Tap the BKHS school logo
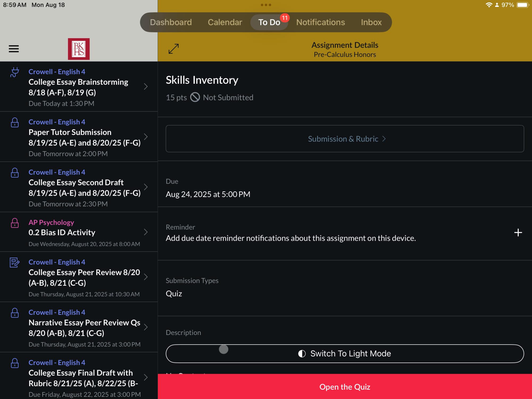 click(79, 49)
